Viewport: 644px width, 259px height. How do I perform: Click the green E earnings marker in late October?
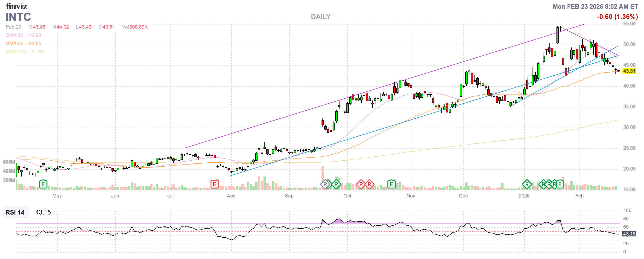click(391, 185)
